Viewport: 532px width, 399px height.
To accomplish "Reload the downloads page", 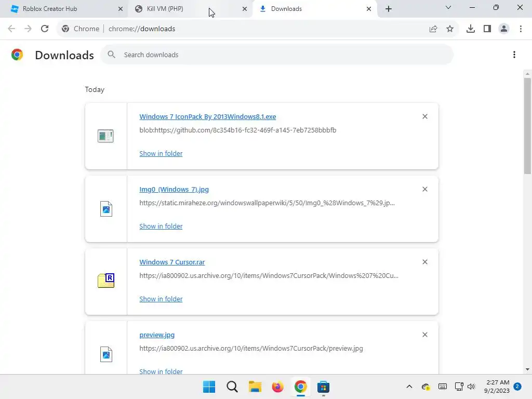I will click(45, 29).
